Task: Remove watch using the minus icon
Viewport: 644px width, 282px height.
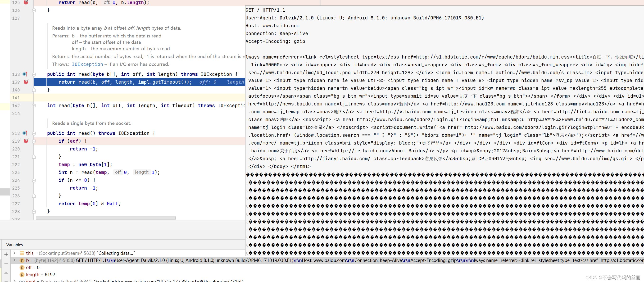Action: tap(6, 264)
